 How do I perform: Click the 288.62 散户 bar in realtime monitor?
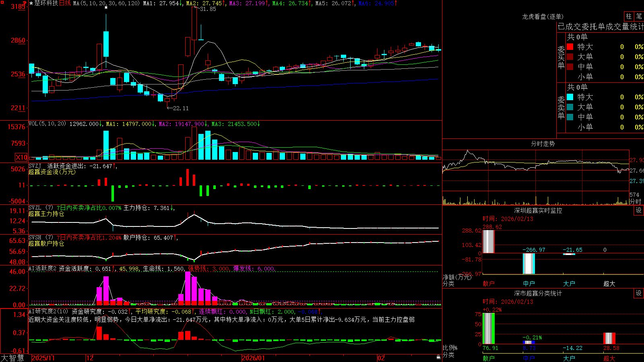point(489,242)
